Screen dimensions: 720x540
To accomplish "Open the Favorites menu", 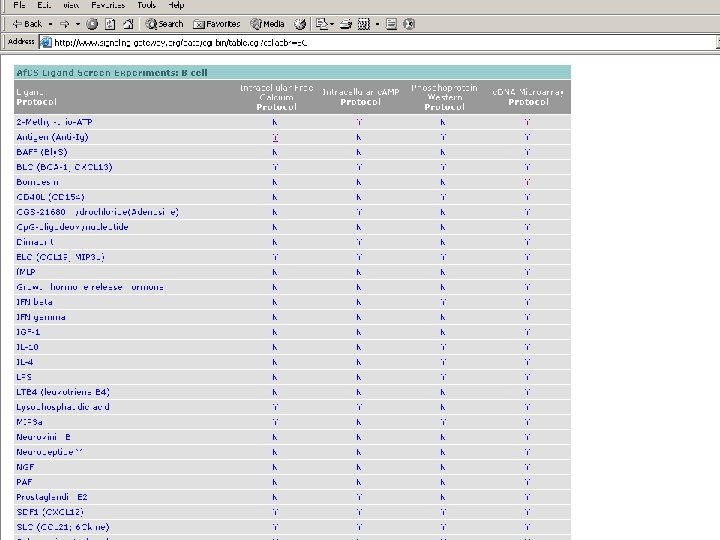I will (x=108, y=6).
